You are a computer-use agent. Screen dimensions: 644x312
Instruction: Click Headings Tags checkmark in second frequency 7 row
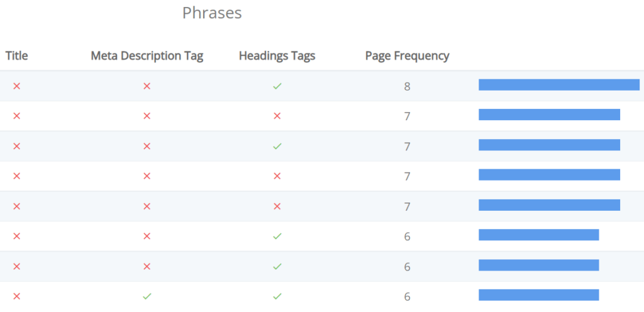[277, 146]
